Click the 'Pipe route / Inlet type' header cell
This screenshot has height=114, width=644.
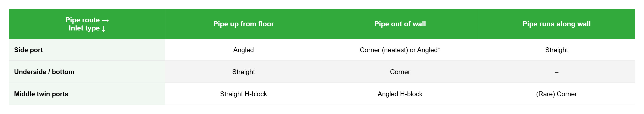click(x=87, y=24)
